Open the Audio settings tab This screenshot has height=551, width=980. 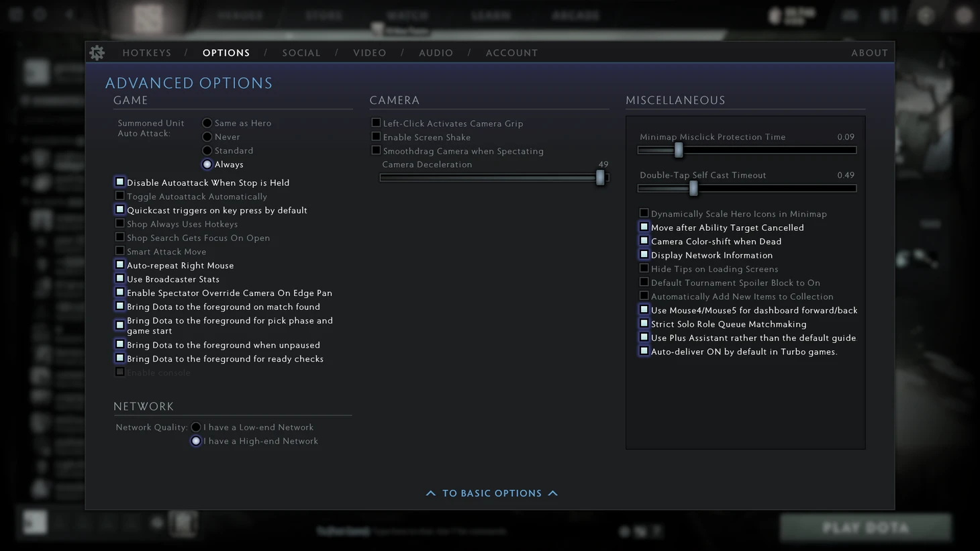coord(436,53)
